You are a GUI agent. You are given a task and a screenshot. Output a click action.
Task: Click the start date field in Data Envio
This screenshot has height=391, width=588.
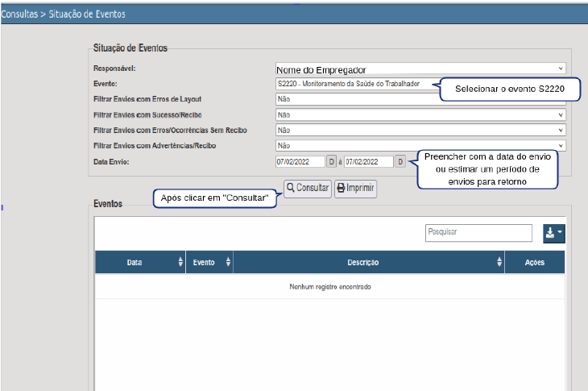[x=300, y=162]
